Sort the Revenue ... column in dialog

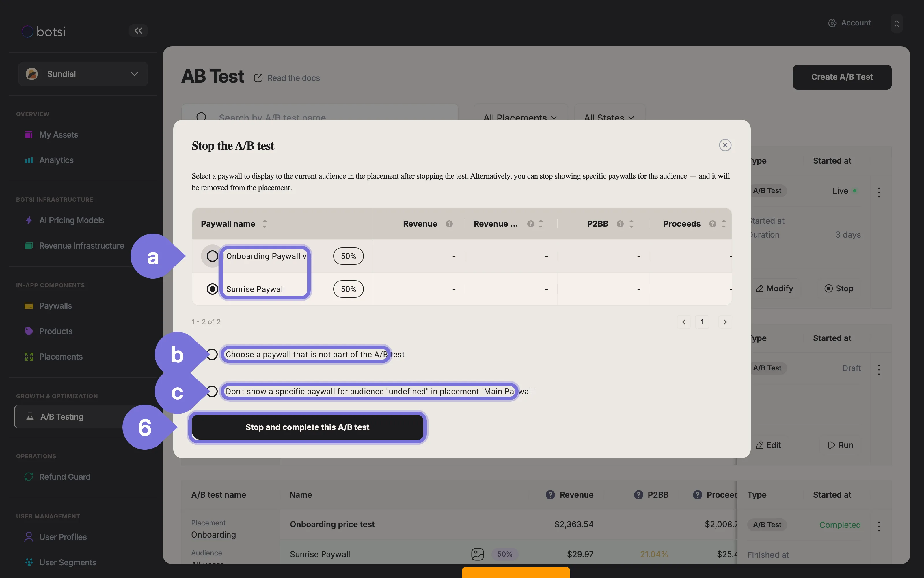pyautogui.click(x=541, y=224)
